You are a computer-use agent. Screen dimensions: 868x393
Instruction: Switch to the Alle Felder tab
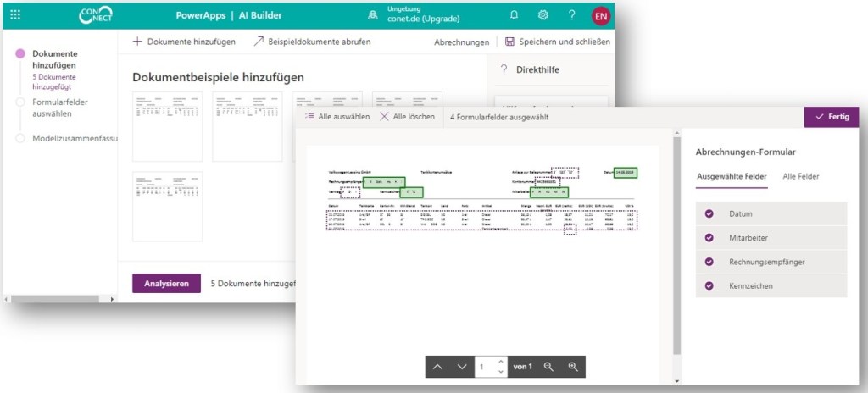[800, 176]
